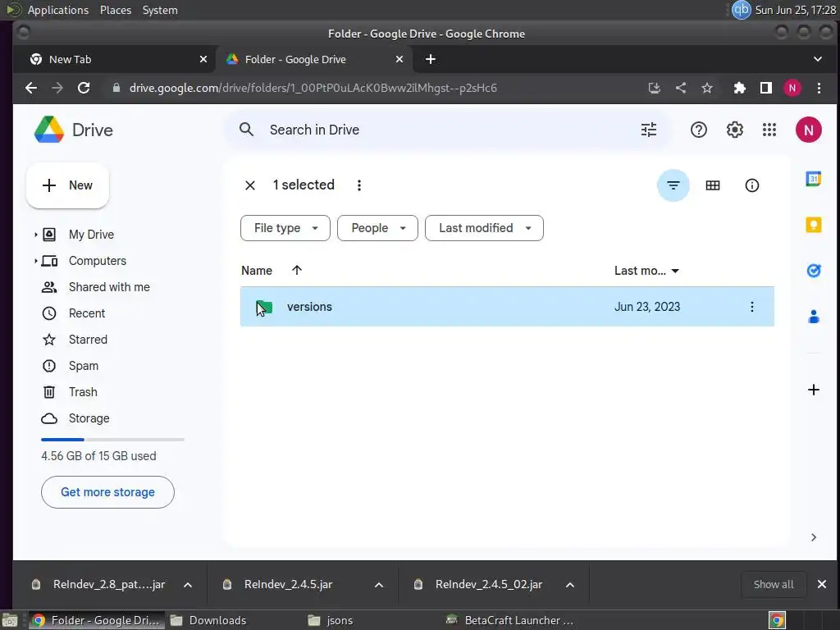Reload the Drive page
The width and height of the screenshot is (840, 630).
(x=84, y=88)
